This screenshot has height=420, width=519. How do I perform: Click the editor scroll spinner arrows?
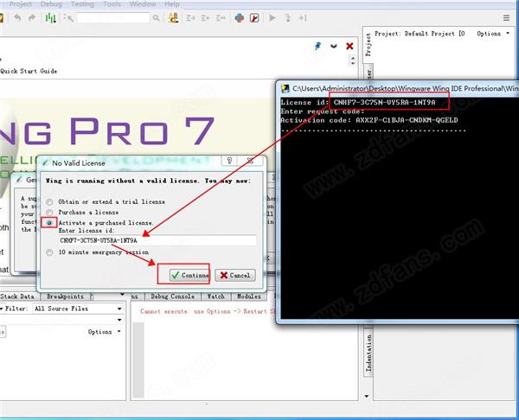[353, 60]
